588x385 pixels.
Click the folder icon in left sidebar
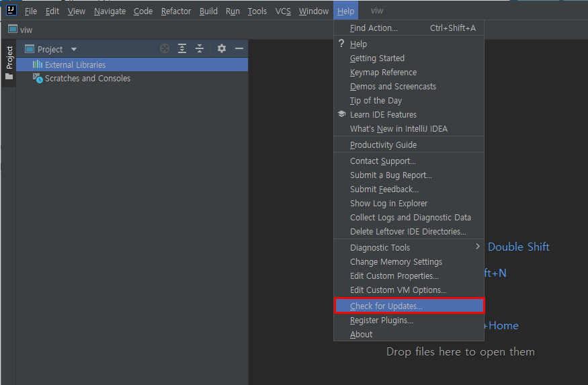[x=9, y=77]
